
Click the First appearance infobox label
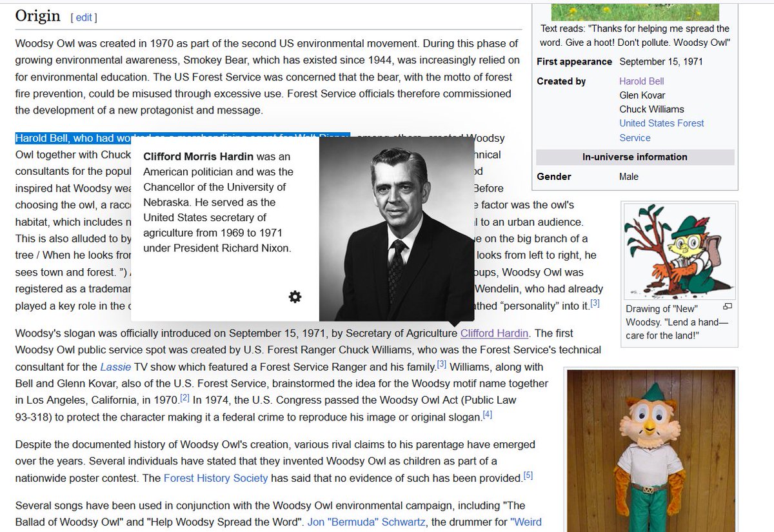coord(574,62)
